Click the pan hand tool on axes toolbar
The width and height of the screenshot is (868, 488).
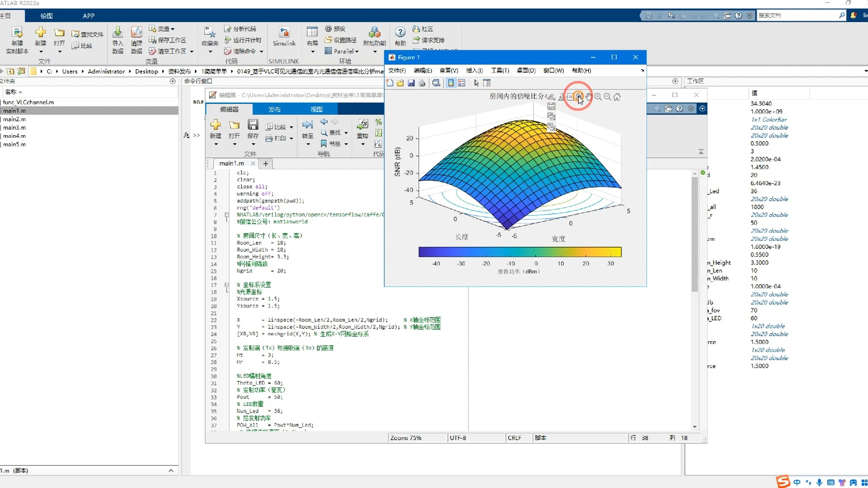pyautogui.click(x=589, y=97)
